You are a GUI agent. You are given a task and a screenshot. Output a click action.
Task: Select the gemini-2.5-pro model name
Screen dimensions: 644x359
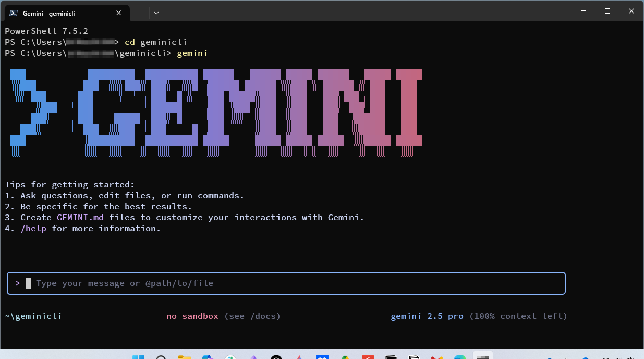tap(427, 316)
